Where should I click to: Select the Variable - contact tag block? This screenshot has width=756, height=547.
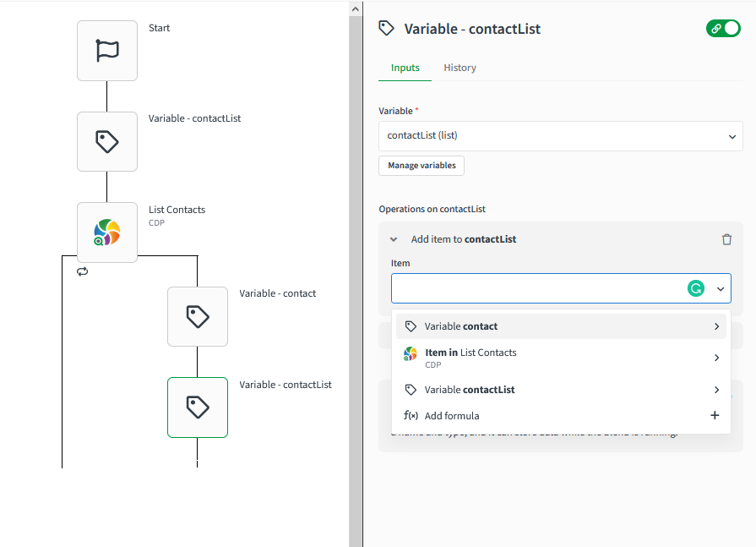pyautogui.click(x=198, y=316)
